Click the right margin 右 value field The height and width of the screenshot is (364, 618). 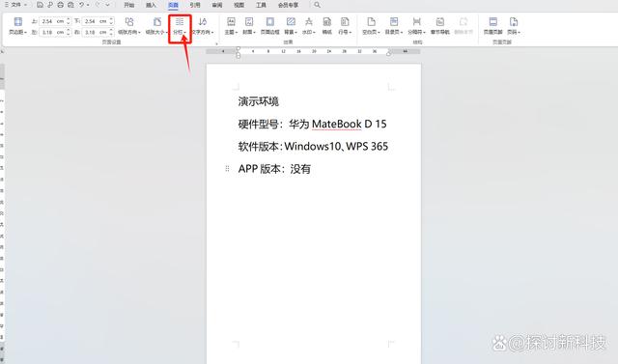pyautogui.click(x=95, y=32)
